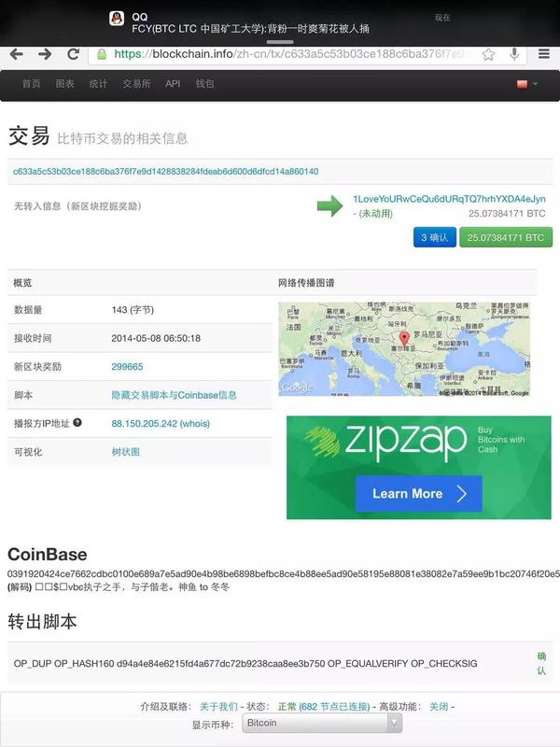Click Learn More on ZipZap ad
Viewport: 560px width, 747px height.
[x=418, y=494]
